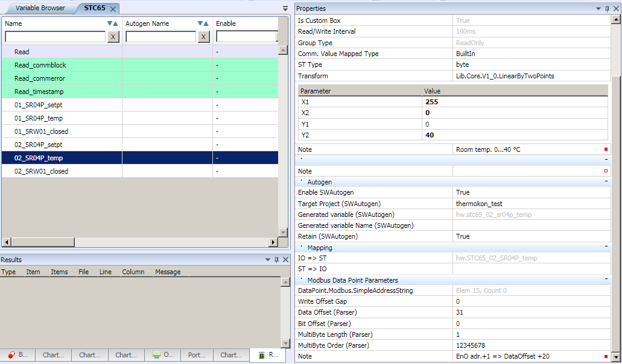Screen dimensions: 622x364
Task: Sort the Name column using its arrows
Action: pyautogui.click(x=112, y=24)
